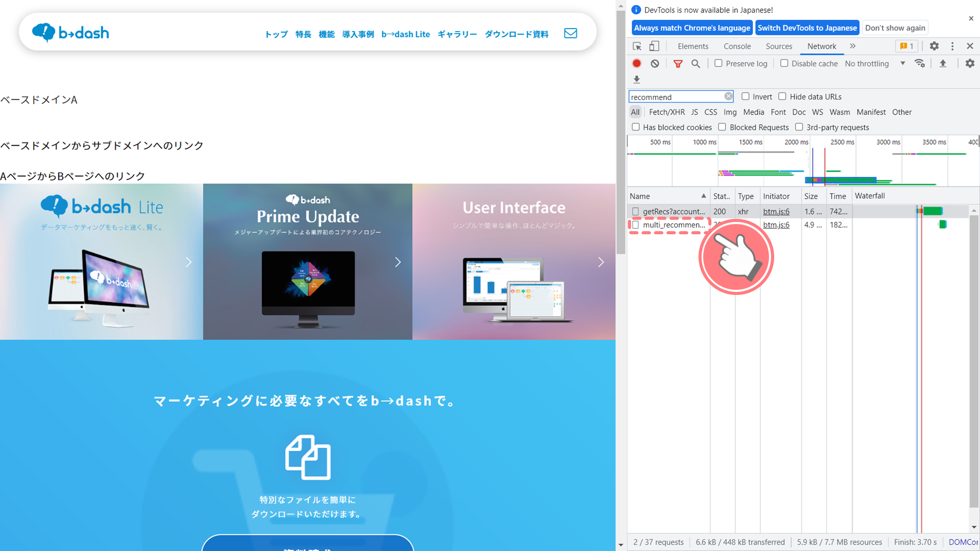Switch to the Console tab

click(x=737, y=46)
